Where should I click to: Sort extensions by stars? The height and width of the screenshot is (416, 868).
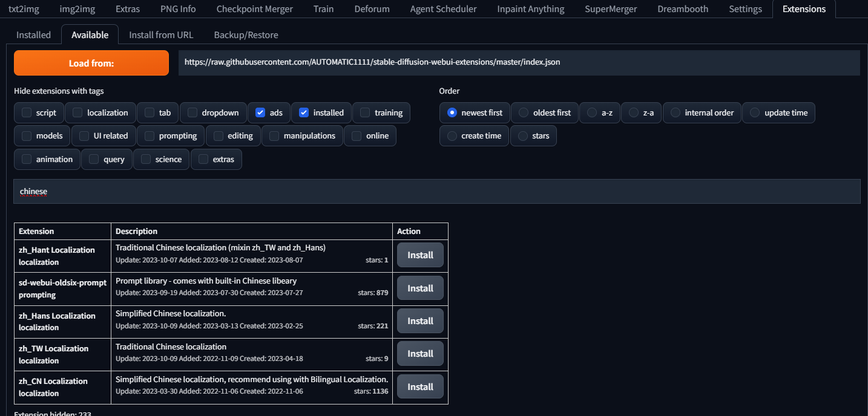(x=522, y=135)
